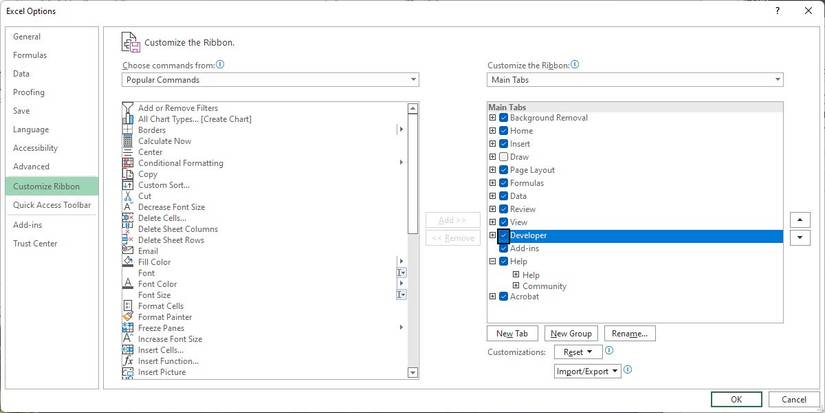Screen dimensions: 825x413
Task: Uncheck the Formulas tab checkbox
Action: point(504,183)
